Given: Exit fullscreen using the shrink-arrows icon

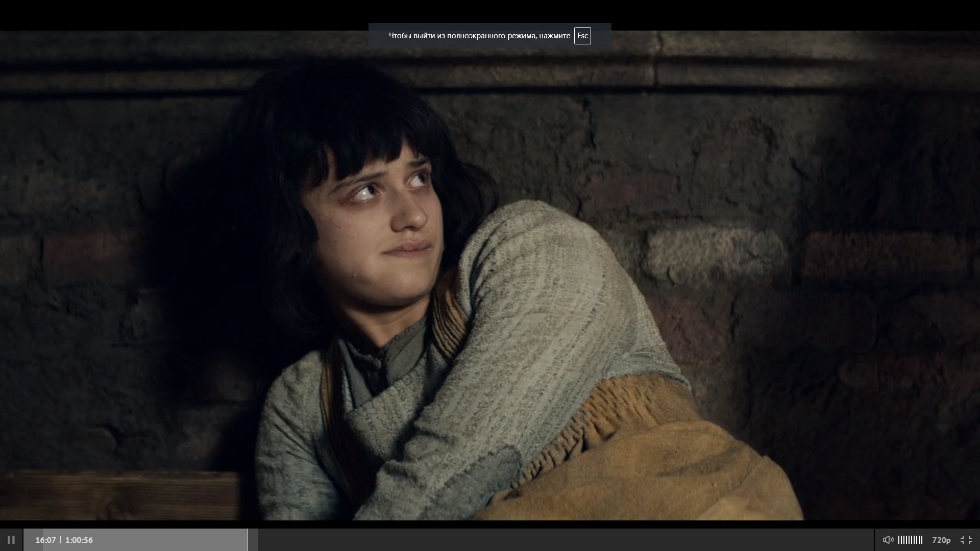Looking at the screenshot, I should click(966, 540).
